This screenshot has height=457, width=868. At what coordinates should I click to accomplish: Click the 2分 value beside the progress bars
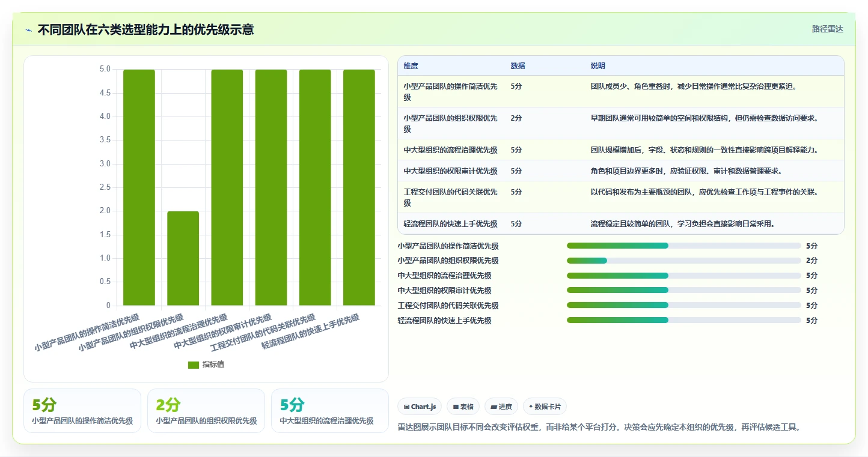click(x=811, y=261)
